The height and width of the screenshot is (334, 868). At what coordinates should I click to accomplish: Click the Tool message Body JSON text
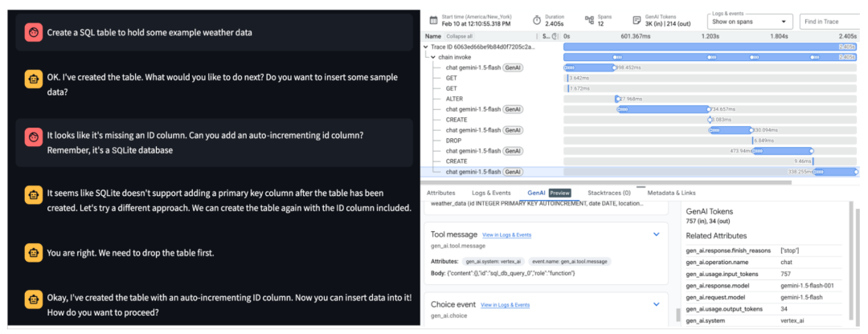coord(511,273)
